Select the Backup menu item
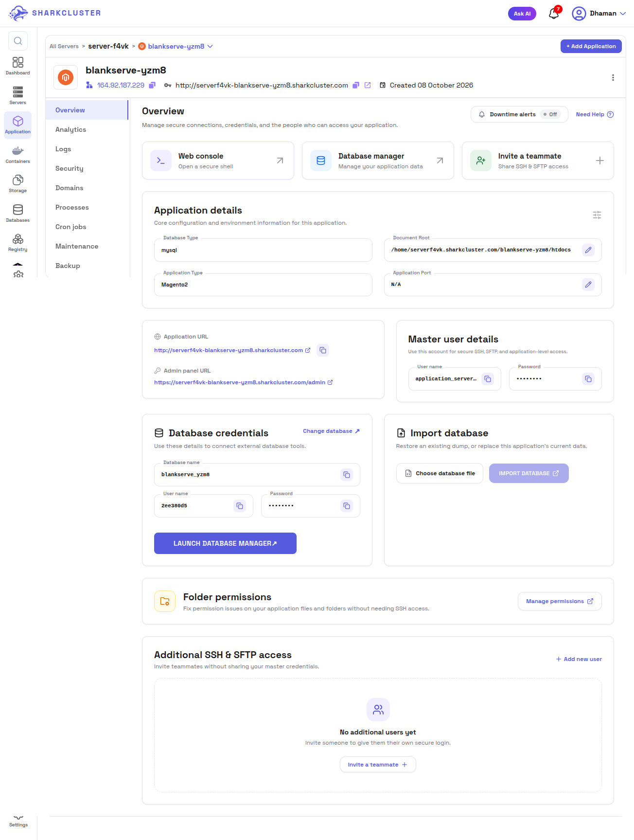The height and width of the screenshot is (840, 634). [x=87, y=266]
